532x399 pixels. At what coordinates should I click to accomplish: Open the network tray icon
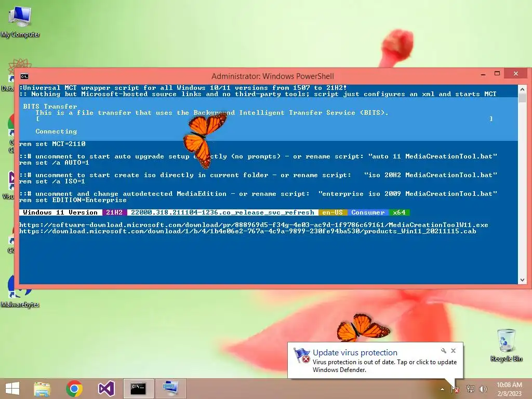pos(470,389)
